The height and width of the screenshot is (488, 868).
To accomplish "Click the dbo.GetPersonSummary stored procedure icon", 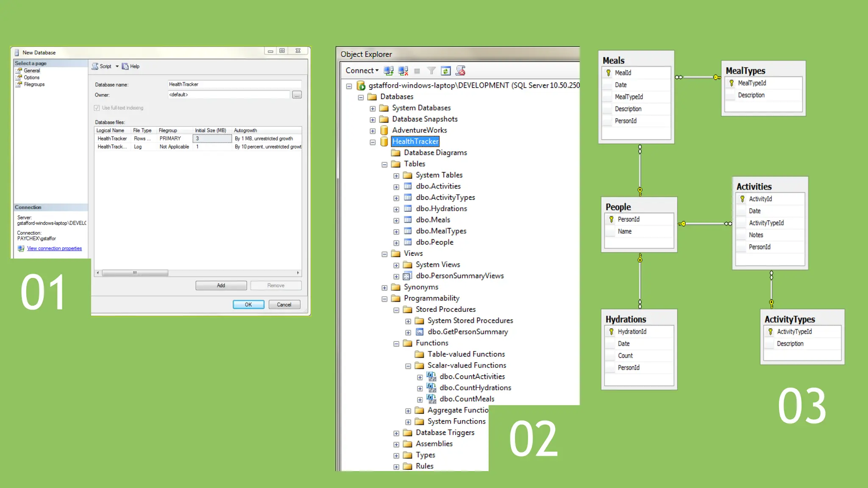I will (x=420, y=332).
